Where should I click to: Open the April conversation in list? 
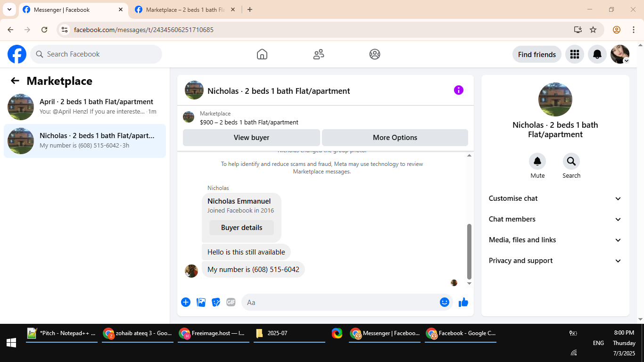[85, 107]
